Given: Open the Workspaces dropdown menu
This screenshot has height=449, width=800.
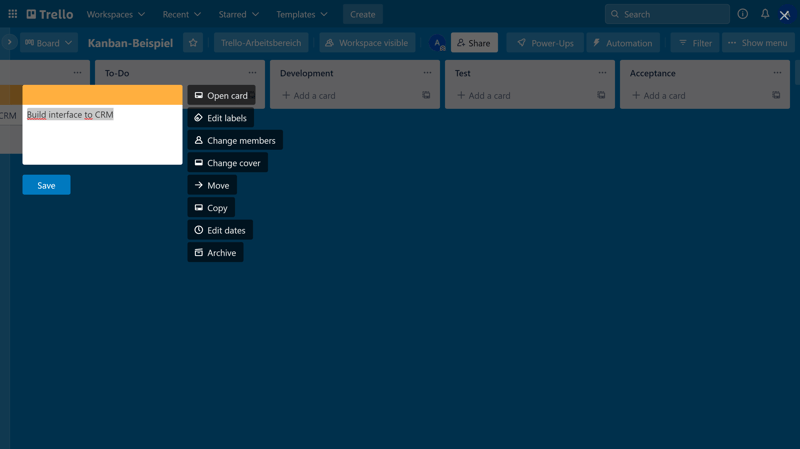Looking at the screenshot, I should coord(116,14).
